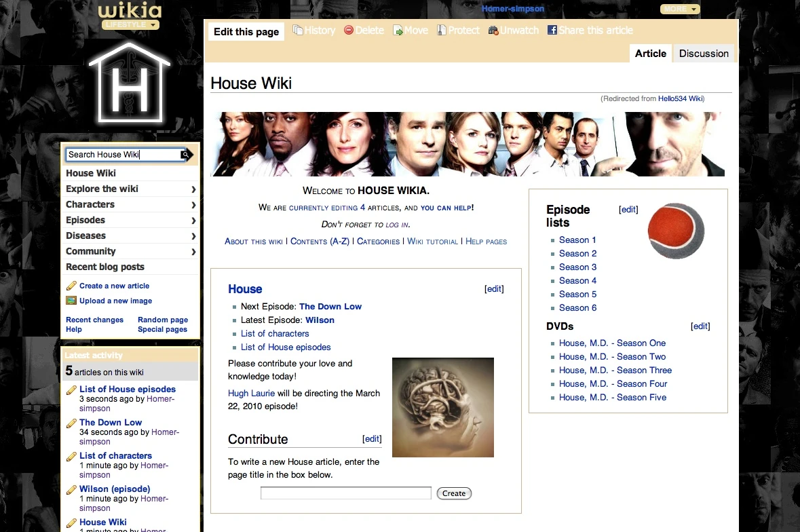Open Recent changes link
This screenshot has width=800, height=532.
tap(94, 320)
